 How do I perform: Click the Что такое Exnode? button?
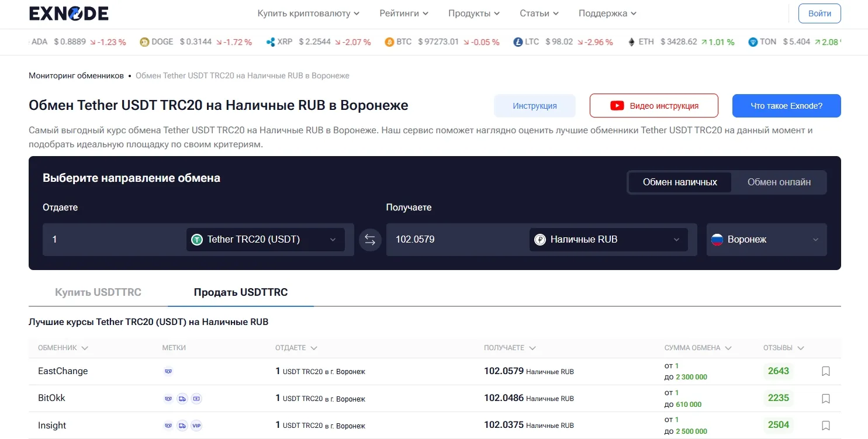tap(786, 106)
